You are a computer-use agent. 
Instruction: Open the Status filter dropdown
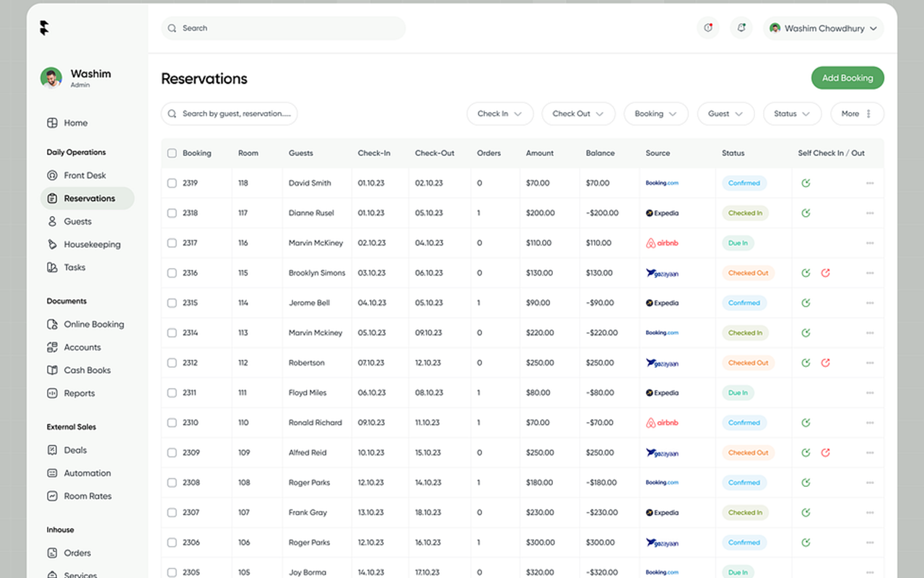point(791,113)
